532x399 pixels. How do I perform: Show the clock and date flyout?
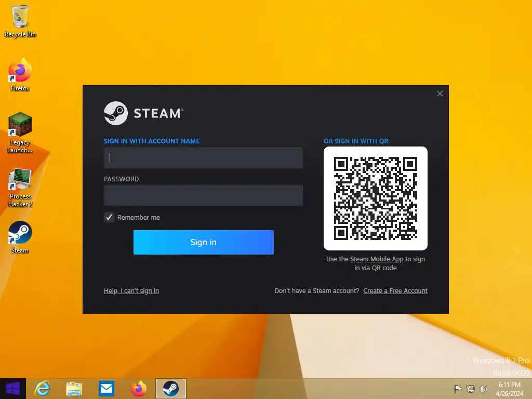(509, 389)
